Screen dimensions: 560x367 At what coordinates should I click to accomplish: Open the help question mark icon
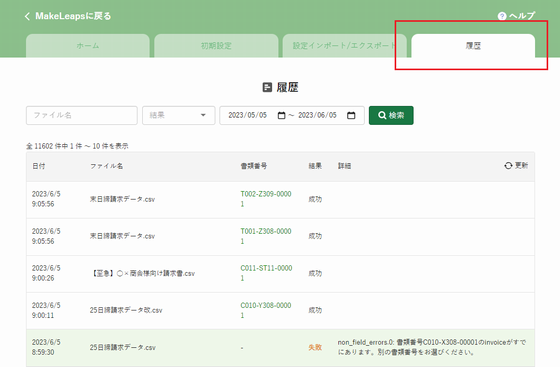502,16
